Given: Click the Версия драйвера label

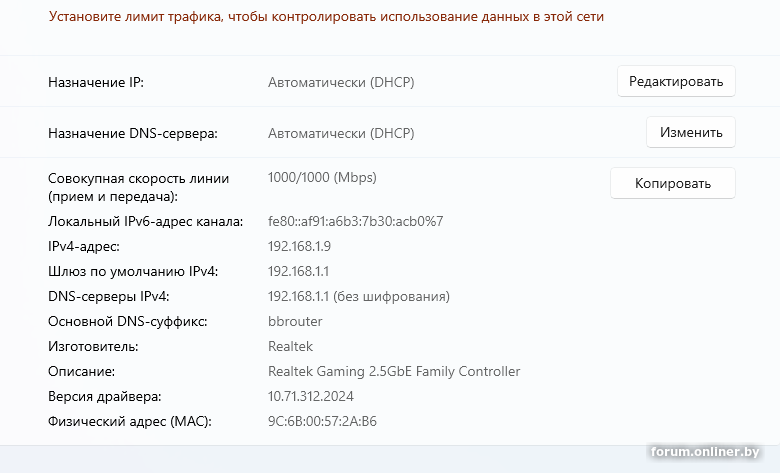Looking at the screenshot, I should tap(104, 396).
